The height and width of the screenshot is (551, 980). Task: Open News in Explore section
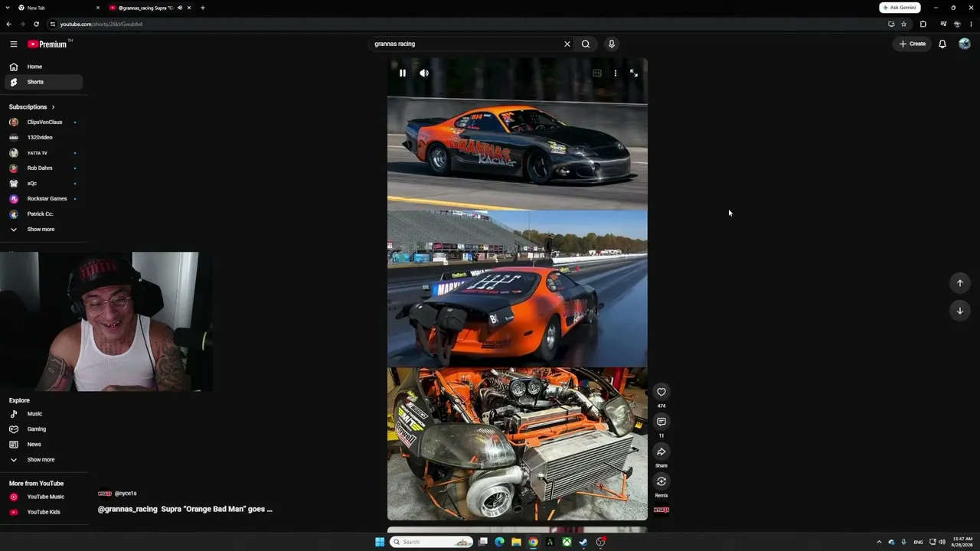tap(44, 445)
